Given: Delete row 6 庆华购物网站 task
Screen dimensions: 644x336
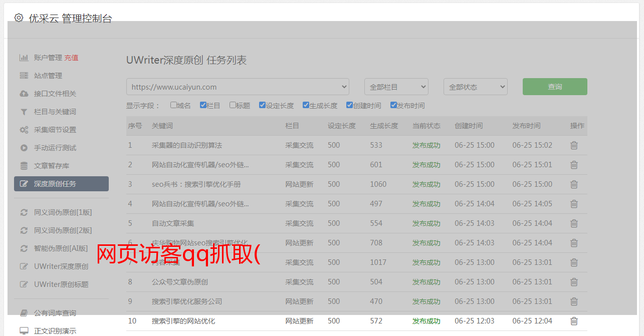Looking at the screenshot, I should (x=574, y=243).
